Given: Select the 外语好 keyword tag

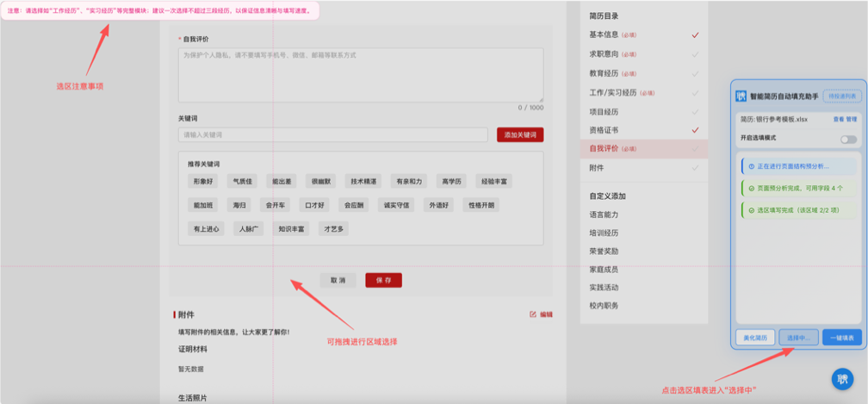Looking at the screenshot, I should tap(439, 205).
